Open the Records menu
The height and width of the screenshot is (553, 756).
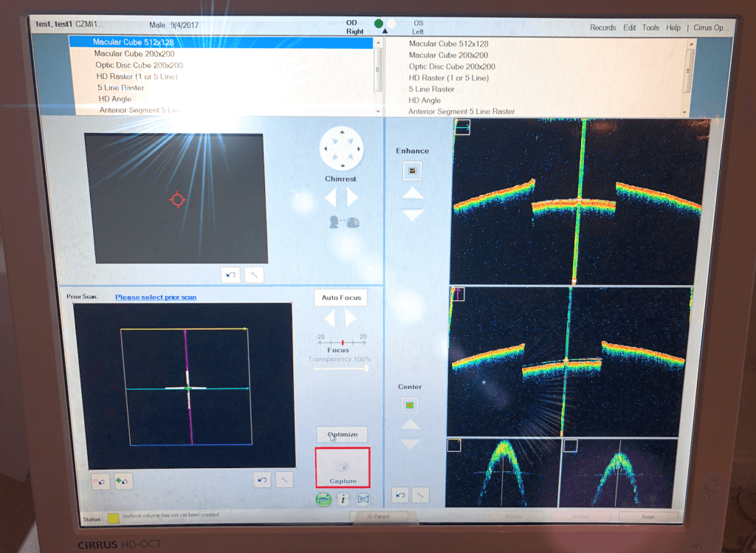pyautogui.click(x=602, y=27)
